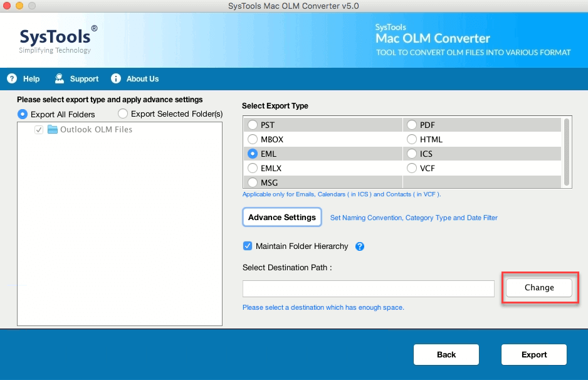Toggle Maintain Folder Hierarchy checkbox

click(x=248, y=246)
